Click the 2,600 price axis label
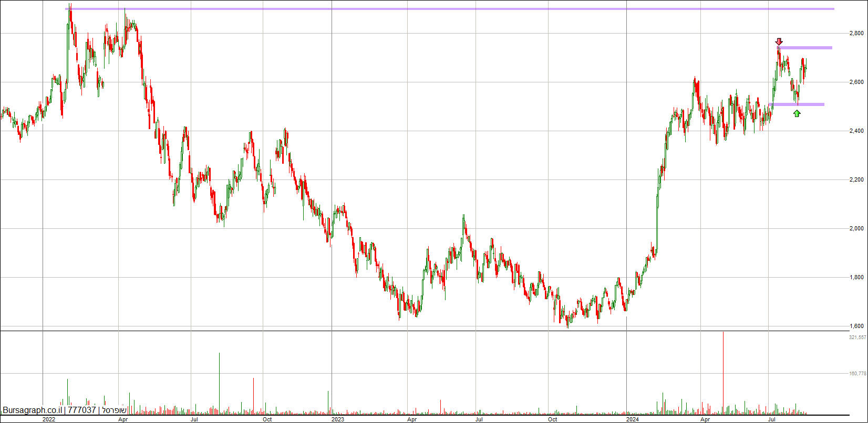 pos(856,82)
